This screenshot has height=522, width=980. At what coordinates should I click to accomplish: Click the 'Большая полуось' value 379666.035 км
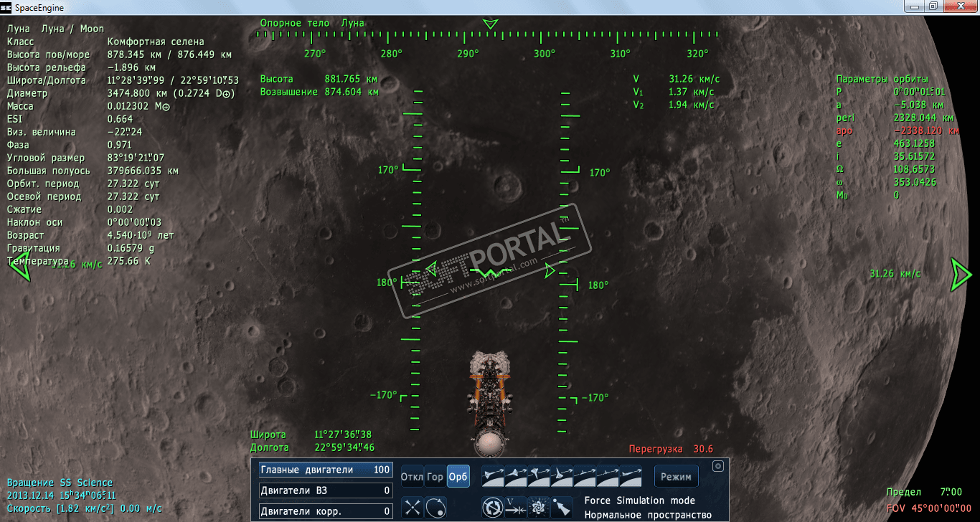(x=143, y=171)
